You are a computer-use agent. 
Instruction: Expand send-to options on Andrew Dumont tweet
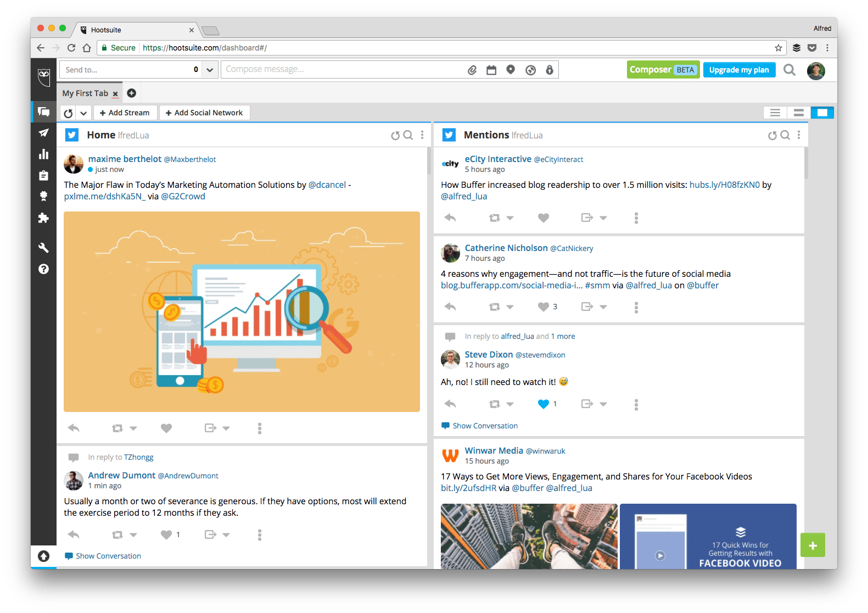pos(226,535)
